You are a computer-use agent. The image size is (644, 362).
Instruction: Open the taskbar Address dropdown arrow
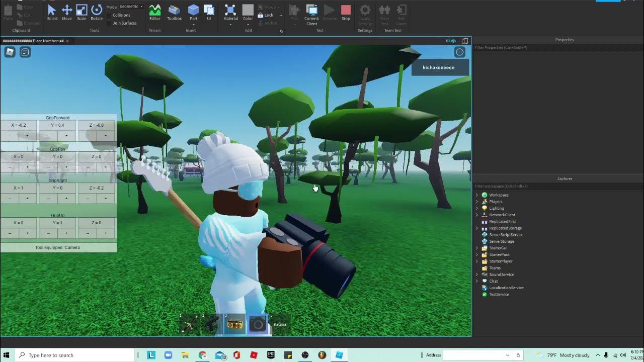pos(508,355)
